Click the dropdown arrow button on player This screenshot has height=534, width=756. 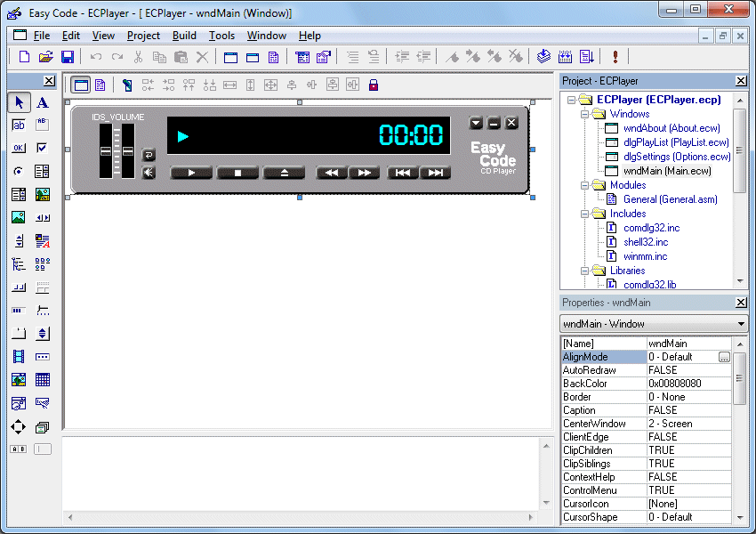coord(476,123)
